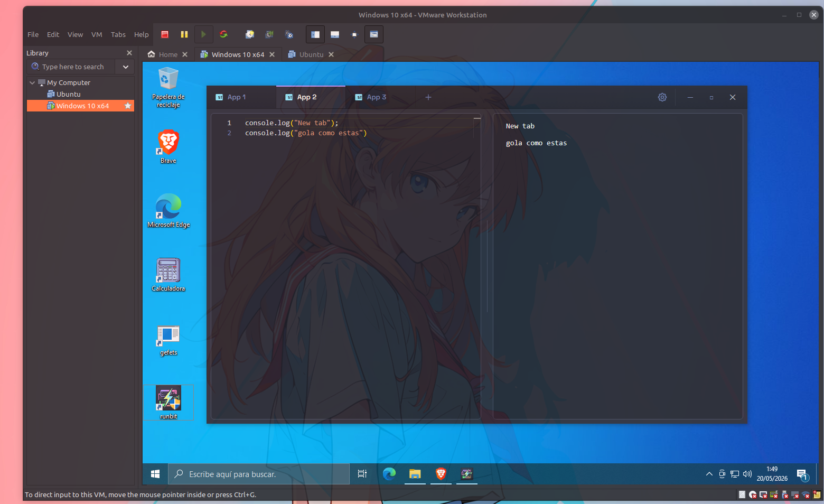Open Task View on the taskbar
Viewport: 824px width, 504px height.
tap(362, 474)
